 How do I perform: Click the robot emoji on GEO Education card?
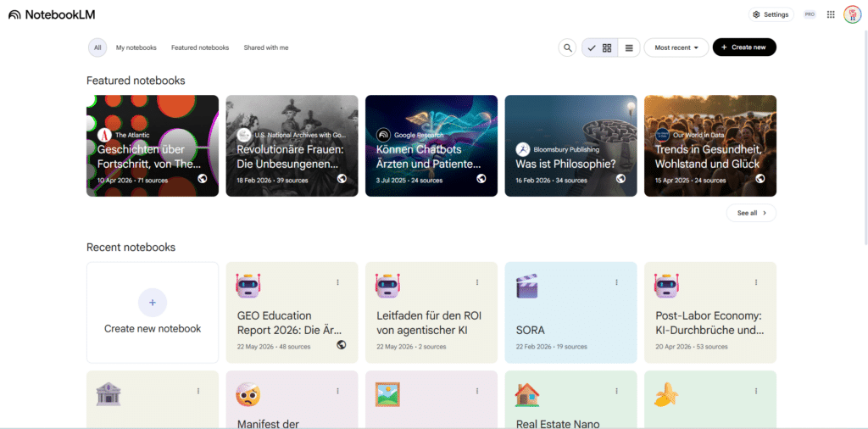tap(248, 286)
